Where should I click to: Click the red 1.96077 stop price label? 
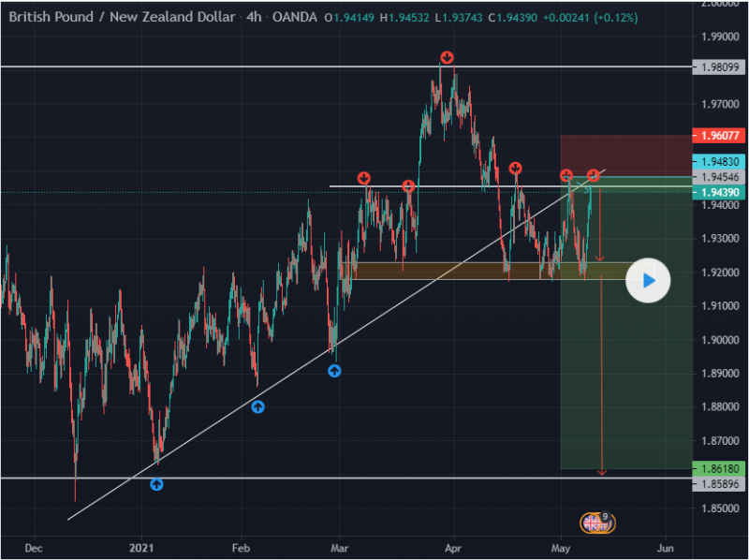pyautogui.click(x=719, y=135)
